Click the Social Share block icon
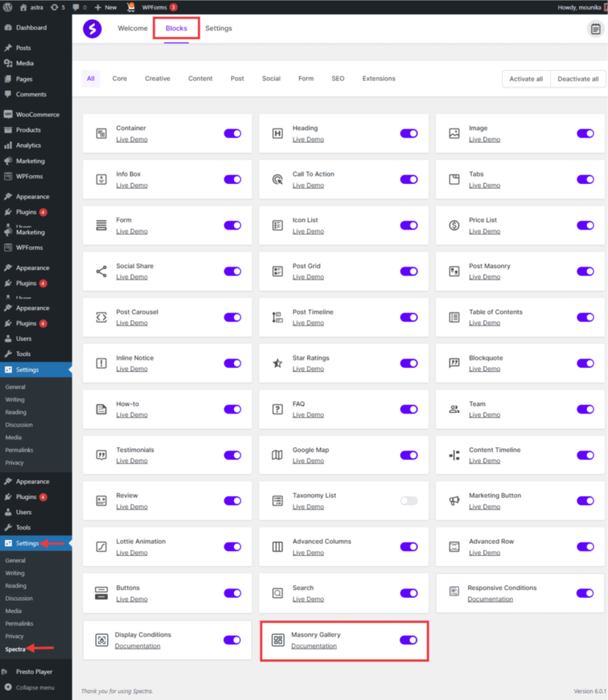 (101, 271)
